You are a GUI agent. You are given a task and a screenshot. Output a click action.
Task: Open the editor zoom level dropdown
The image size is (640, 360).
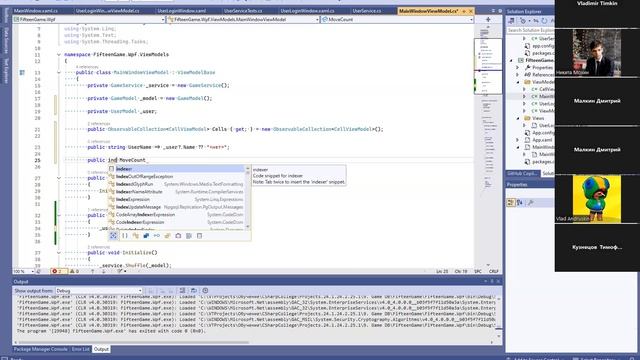pyautogui.click(x=24, y=271)
